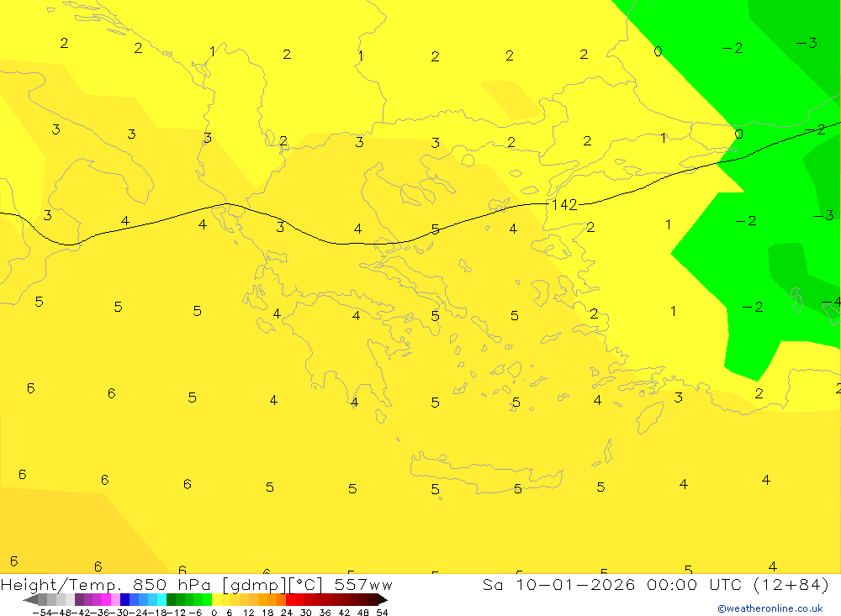Click the '30' legend scale label

(306, 613)
